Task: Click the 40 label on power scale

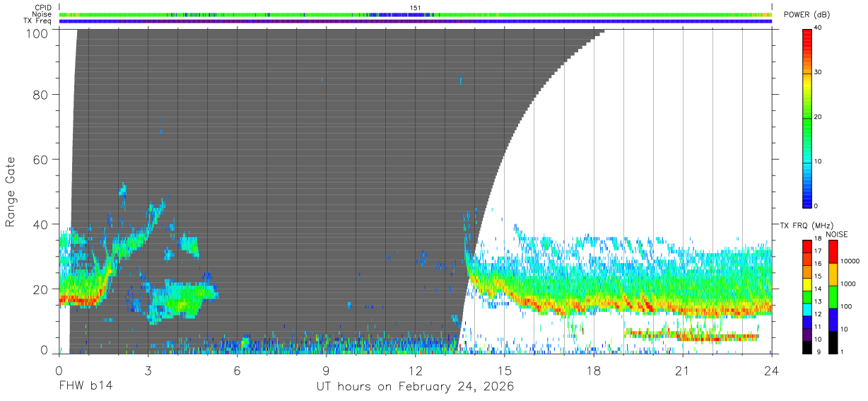Action: point(819,28)
